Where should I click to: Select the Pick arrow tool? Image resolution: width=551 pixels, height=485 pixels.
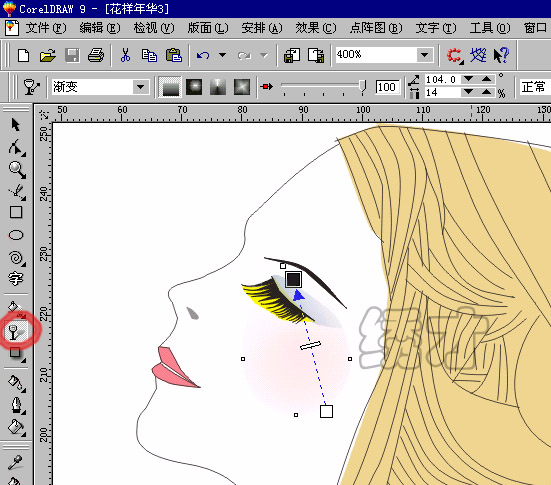(15, 125)
